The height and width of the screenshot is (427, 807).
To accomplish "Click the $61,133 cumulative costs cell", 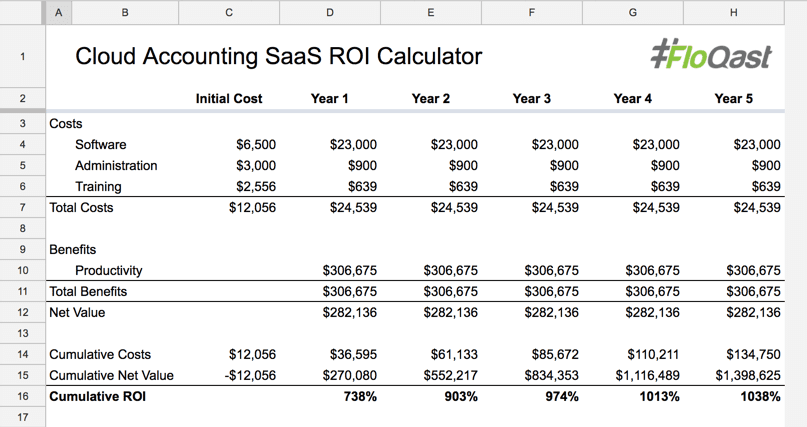I will (454, 354).
